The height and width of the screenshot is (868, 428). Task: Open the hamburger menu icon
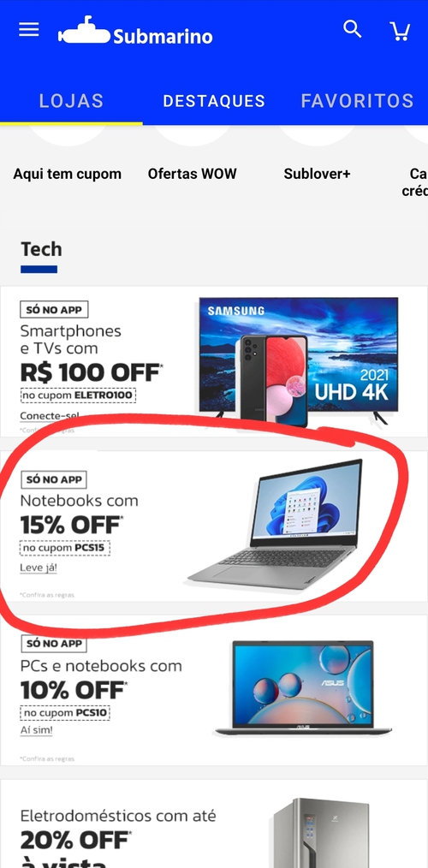click(x=29, y=30)
